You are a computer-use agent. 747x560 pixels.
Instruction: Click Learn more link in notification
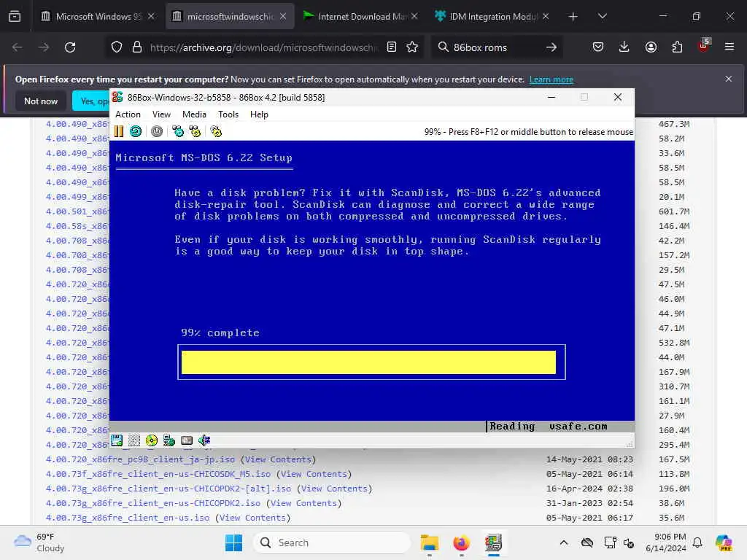tap(551, 79)
